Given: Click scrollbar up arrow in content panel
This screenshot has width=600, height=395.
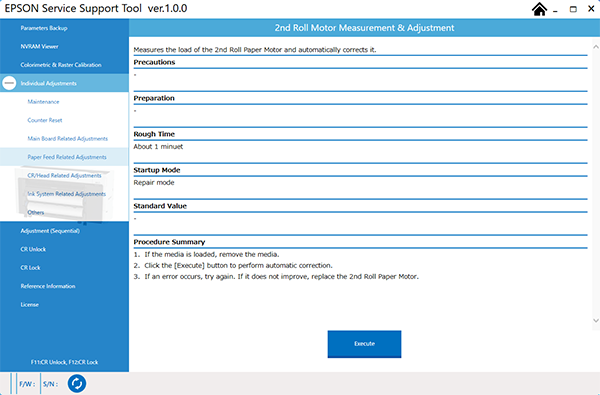Looking at the screenshot, I should pyautogui.click(x=596, y=47).
